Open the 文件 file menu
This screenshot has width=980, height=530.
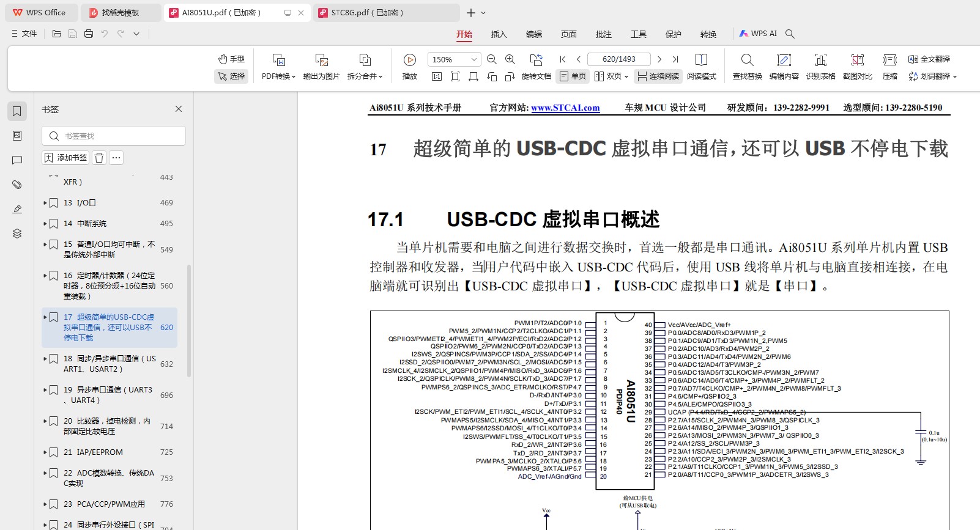point(24,34)
